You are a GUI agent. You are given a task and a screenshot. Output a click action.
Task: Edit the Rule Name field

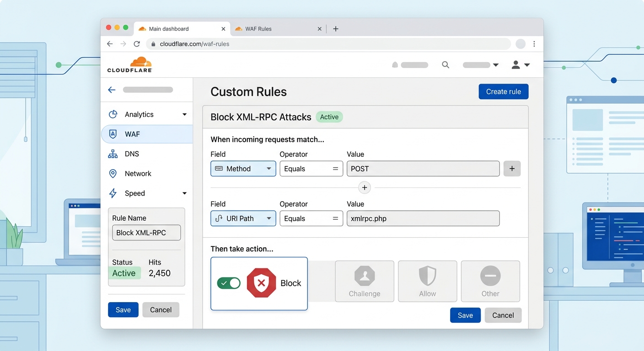(146, 233)
